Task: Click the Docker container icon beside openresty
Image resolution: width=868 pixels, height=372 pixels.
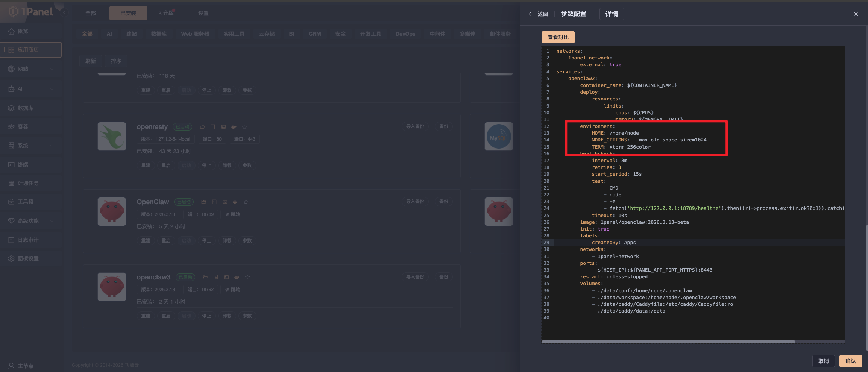Action: coord(234,127)
